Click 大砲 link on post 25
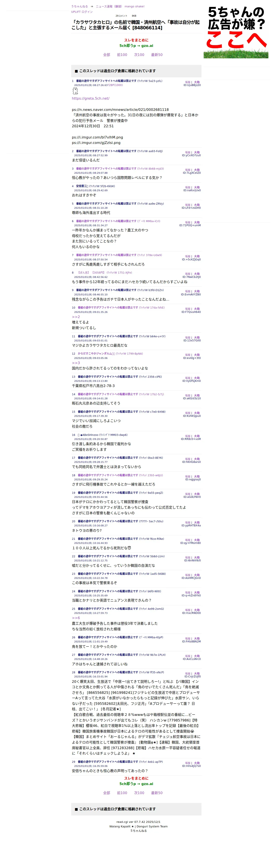This screenshot has width=277, height=868. click(197, 610)
